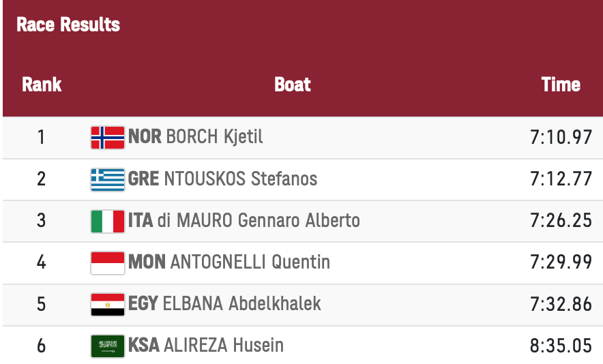Click the Egypt flag icon
Viewport: 603px width, 364px height.
(x=108, y=304)
